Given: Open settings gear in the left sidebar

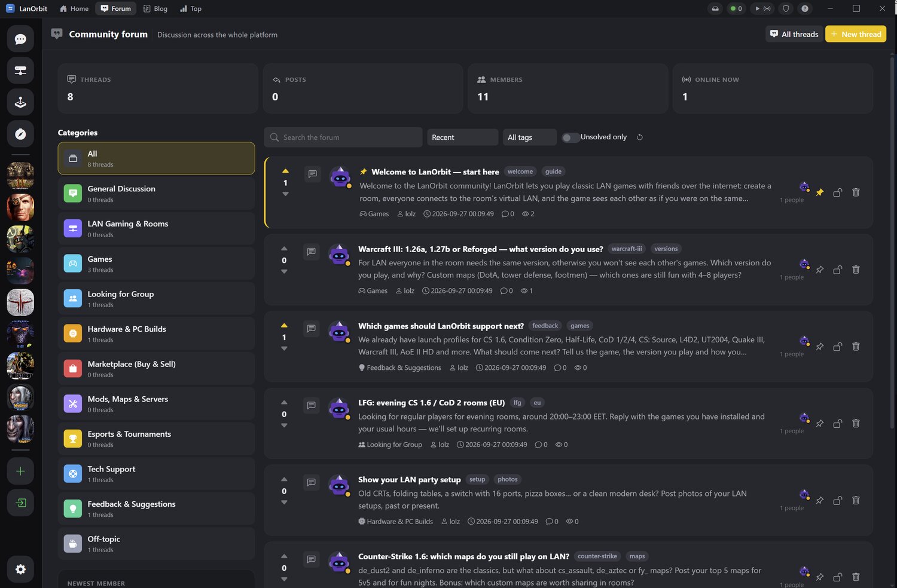Looking at the screenshot, I should click(x=20, y=569).
